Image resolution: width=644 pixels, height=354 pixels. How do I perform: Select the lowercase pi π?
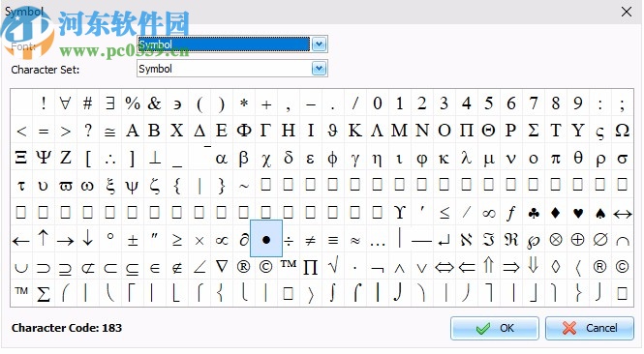555,159
